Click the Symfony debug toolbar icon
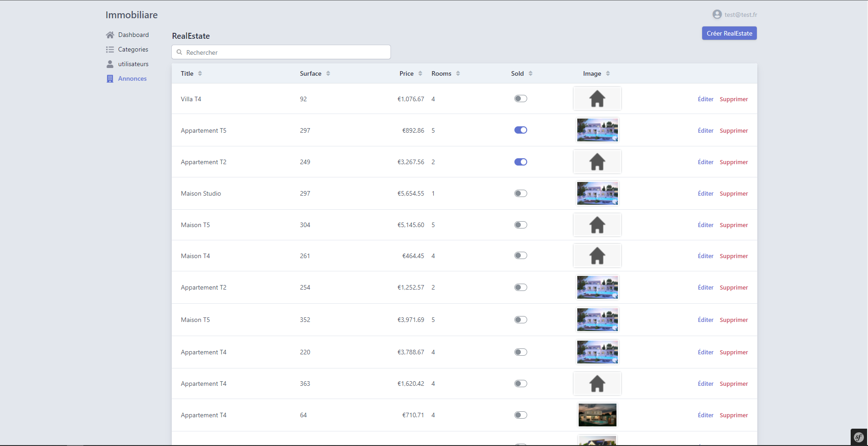868x446 pixels. pos(858,437)
